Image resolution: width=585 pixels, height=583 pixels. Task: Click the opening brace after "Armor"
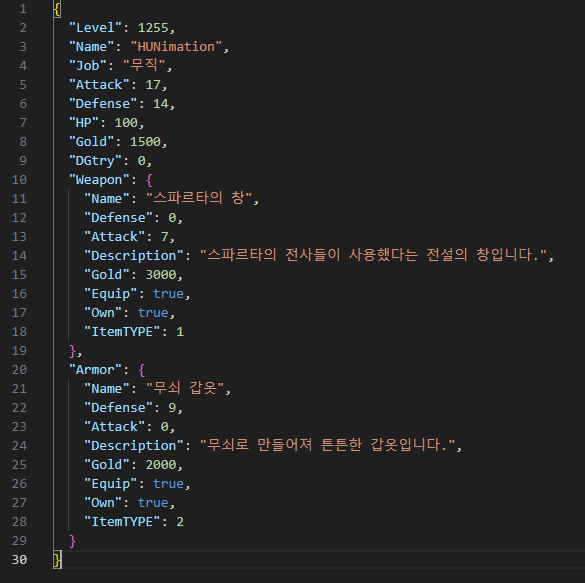[141, 370]
